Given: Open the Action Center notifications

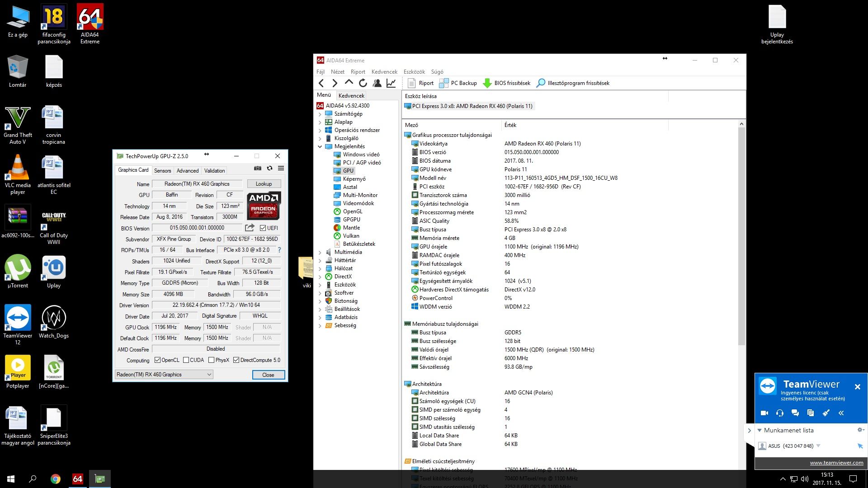Looking at the screenshot, I should coord(853,479).
